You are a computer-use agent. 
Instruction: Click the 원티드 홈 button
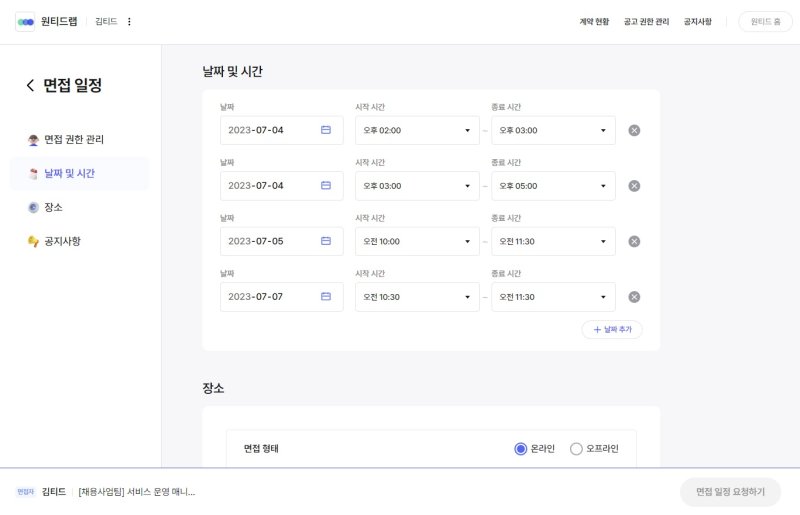click(765, 22)
